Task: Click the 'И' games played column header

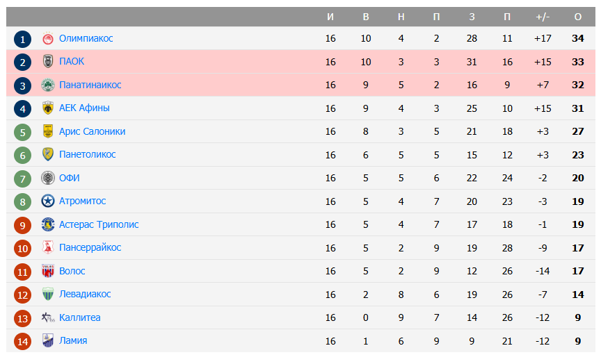Action: (x=330, y=17)
